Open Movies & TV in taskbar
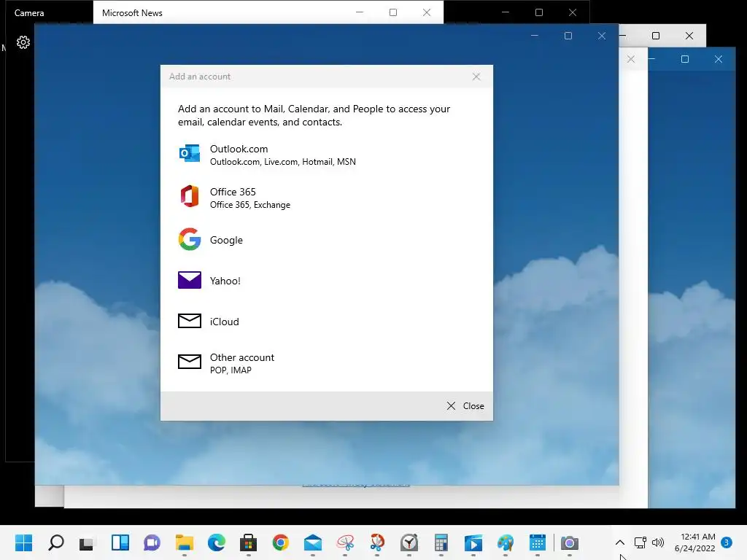 473,542
